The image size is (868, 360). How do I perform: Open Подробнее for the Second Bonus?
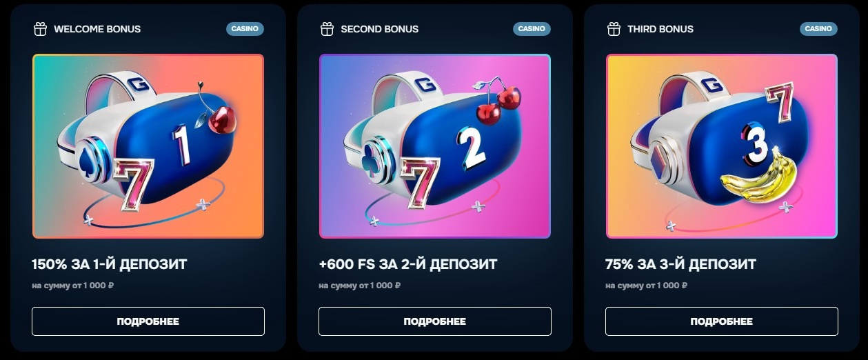(x=435, y=321)
